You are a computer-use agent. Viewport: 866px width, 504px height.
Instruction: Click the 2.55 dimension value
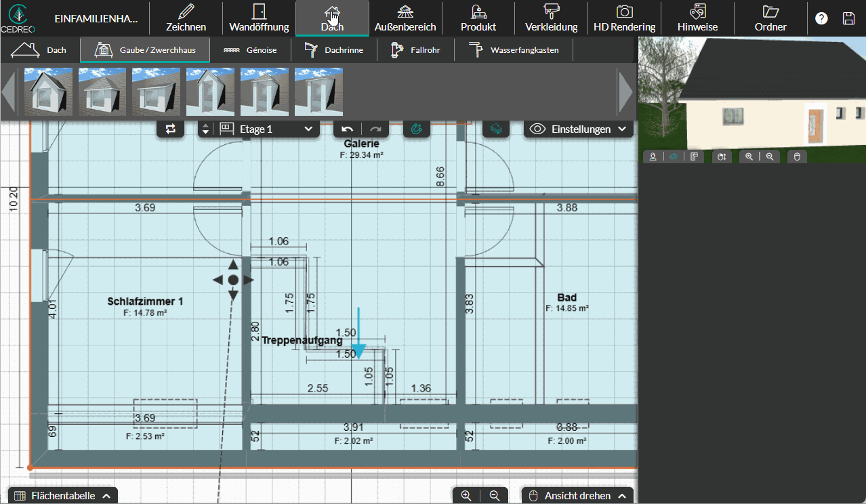pos(318,388)
